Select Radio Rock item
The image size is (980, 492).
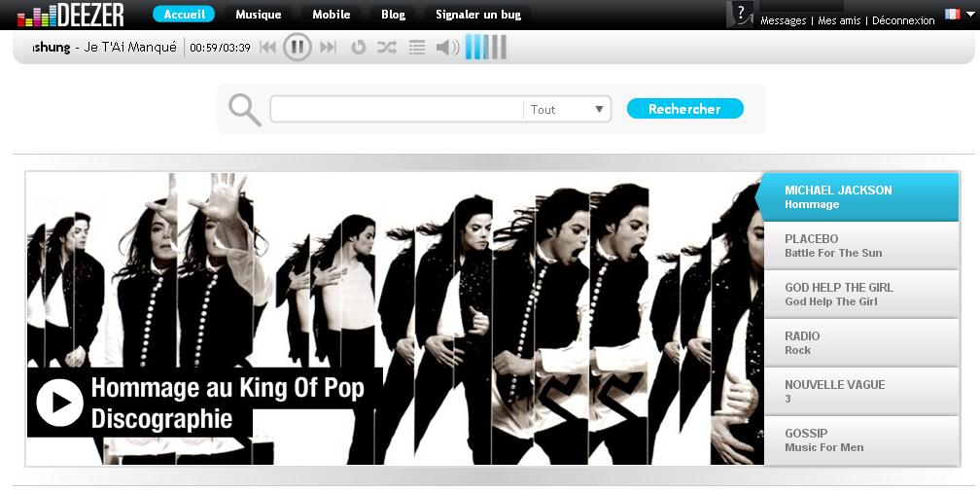[861, 343]
